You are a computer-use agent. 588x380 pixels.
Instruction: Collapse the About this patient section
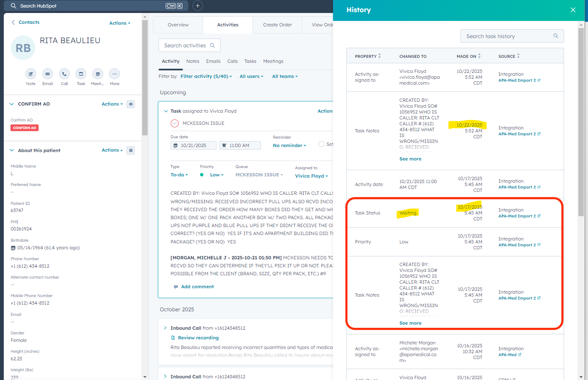click(12, 150)
